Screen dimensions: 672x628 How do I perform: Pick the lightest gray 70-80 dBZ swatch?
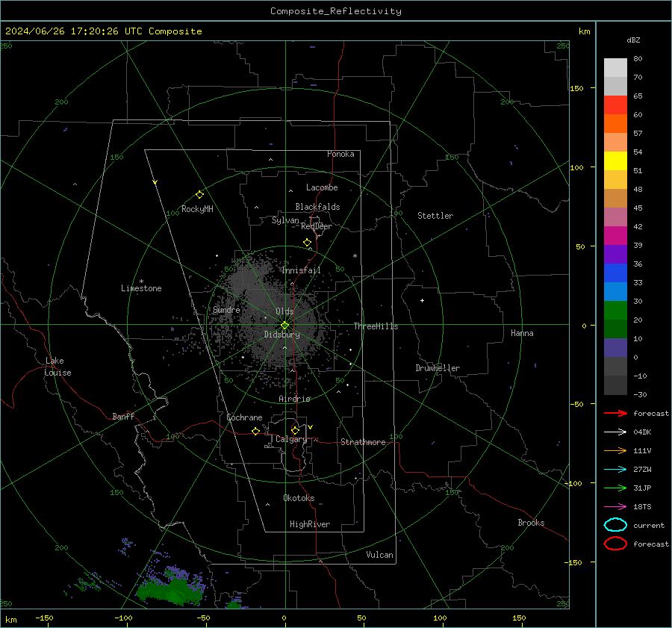(x=615, y=68)
